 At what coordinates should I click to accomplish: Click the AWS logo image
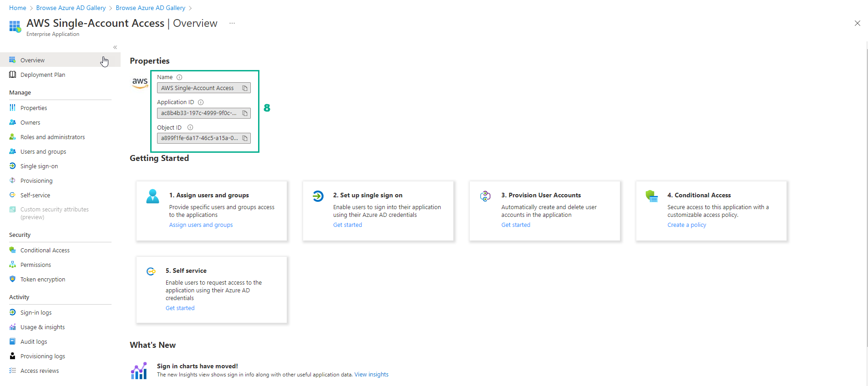click(140, 83)
